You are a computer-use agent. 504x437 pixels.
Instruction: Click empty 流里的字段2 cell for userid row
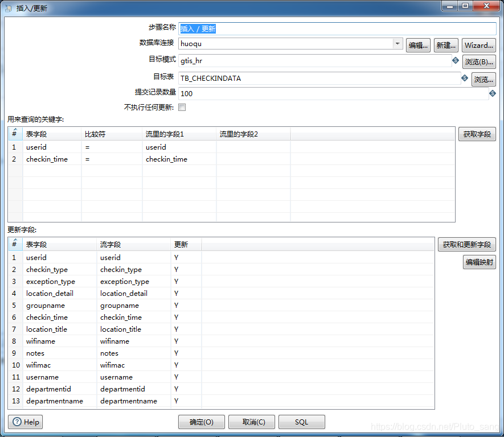(253, 147)
